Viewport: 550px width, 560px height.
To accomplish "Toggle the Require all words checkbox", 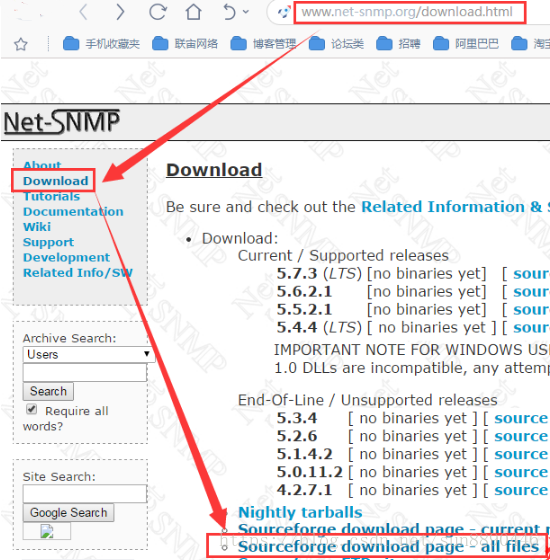I will coord(32,409).
